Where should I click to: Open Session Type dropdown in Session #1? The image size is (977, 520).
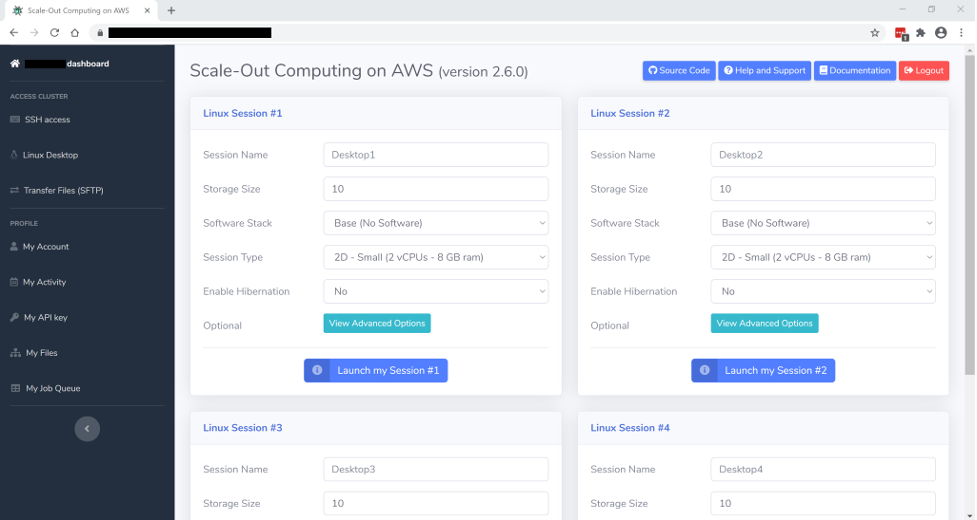pyautogui.click(x=436, y=257)
